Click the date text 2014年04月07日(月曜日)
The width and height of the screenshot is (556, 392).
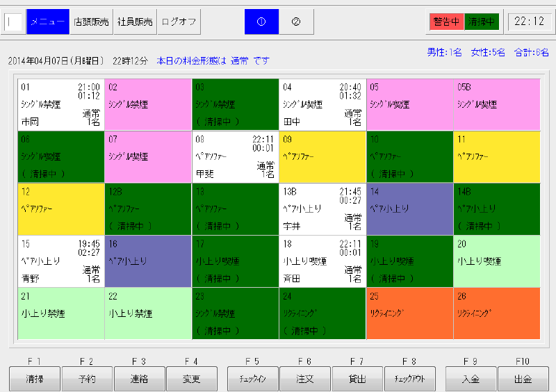coord(56,61)
